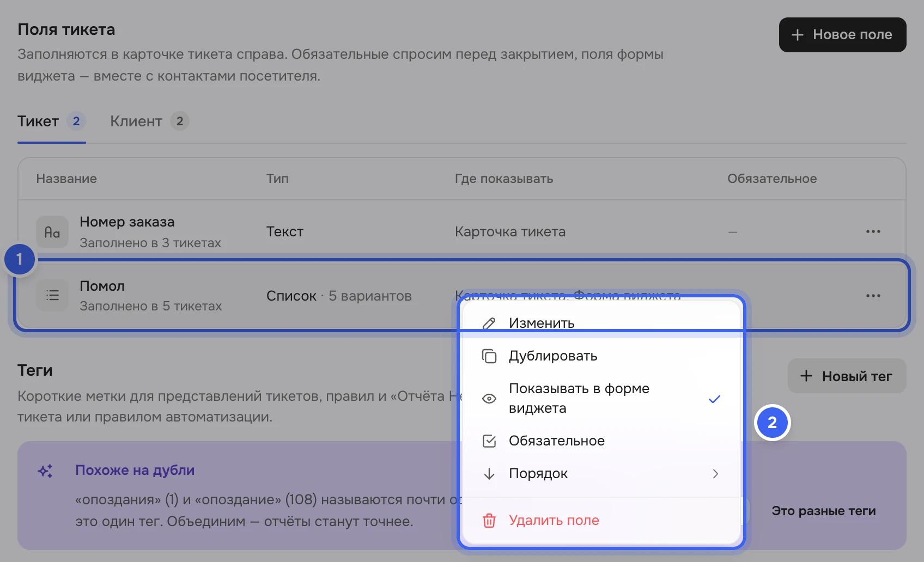Viewport: 924px width, 562px height.
Task: Click the Текст type cell
Action: (x=285, y=231)
